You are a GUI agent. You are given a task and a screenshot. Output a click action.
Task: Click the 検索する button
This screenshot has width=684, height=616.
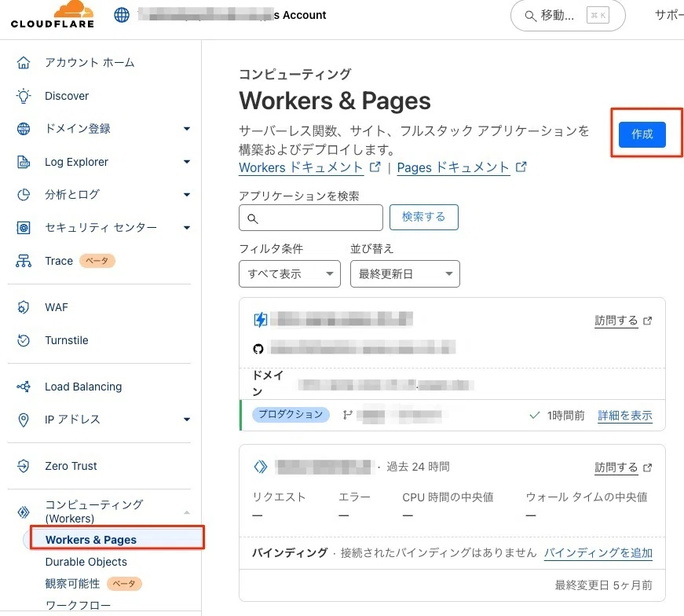423,217
